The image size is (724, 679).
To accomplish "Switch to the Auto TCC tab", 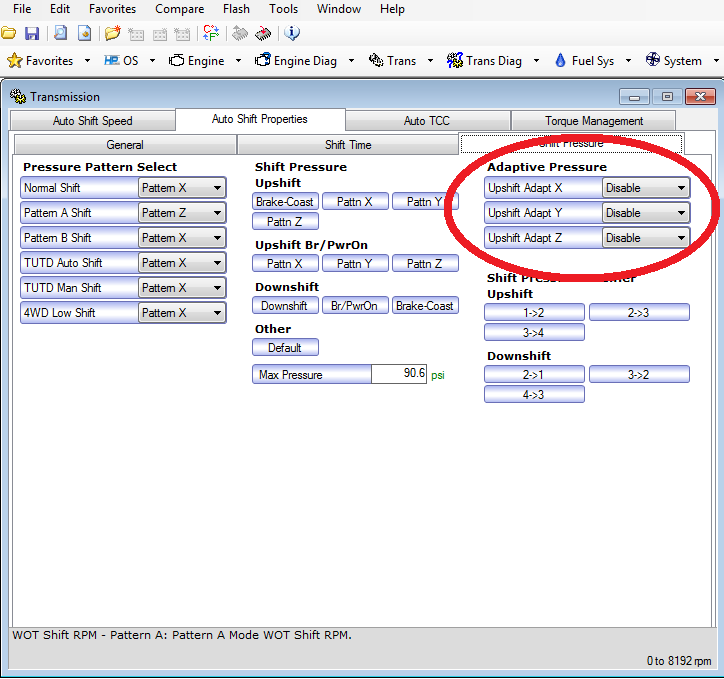I will (427, 120).
